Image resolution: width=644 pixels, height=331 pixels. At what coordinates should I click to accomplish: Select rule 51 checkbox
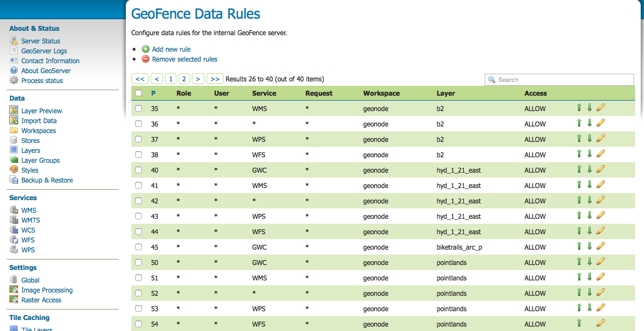(138, 278)
